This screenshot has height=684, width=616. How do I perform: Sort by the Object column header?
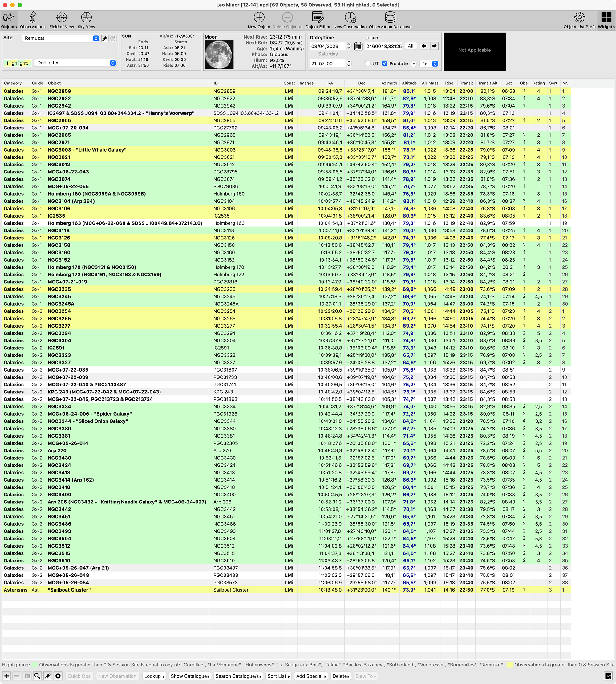[x=127, y=83]
